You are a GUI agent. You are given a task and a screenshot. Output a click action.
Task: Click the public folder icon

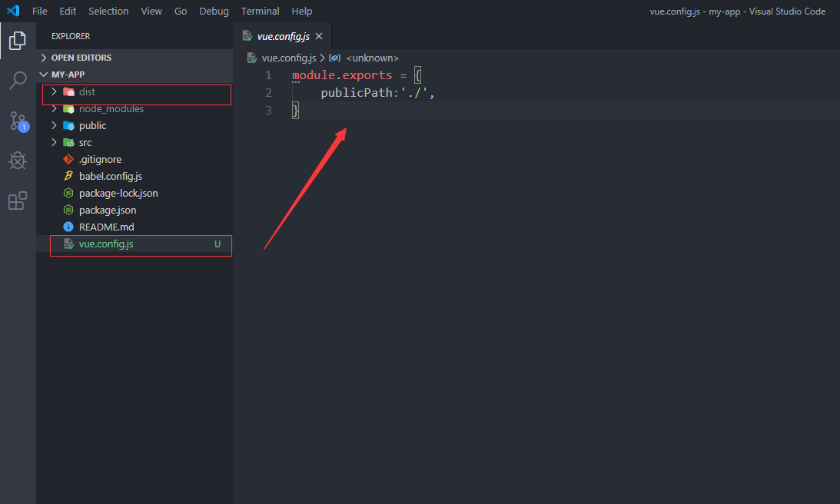(x=68, y=126)
